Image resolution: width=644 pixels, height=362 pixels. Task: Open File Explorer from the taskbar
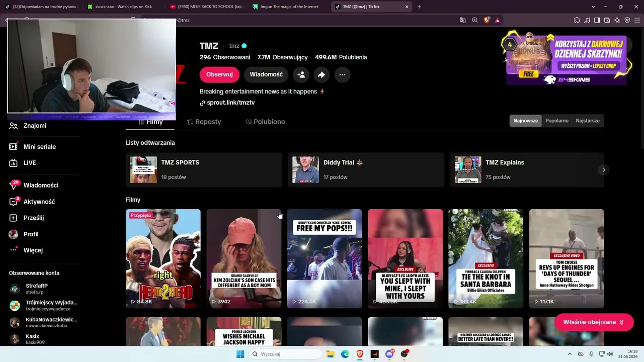[x=330, y=354]
